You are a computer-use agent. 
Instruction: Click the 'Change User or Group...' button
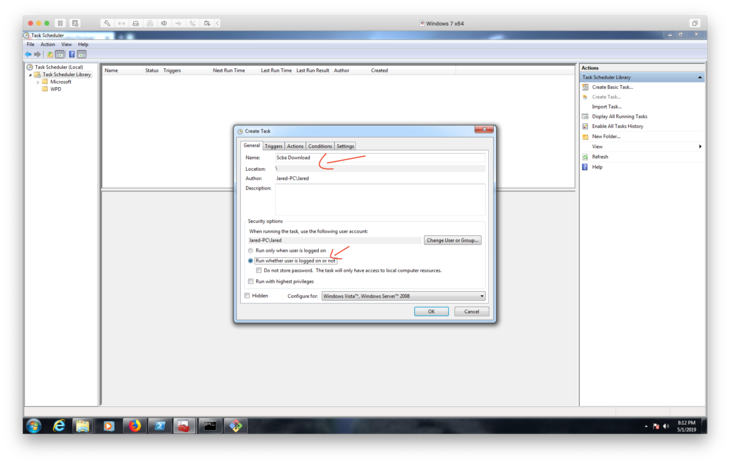(453, 240)
